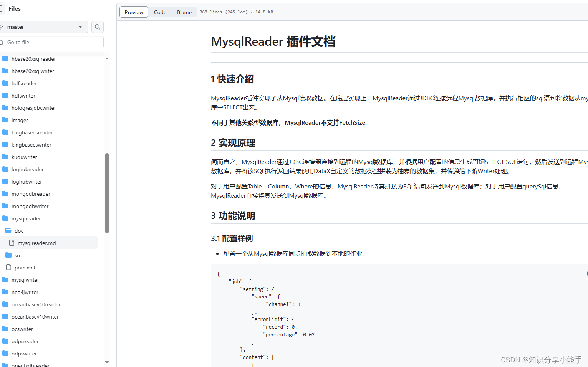Open the hdfsreader folder name
This screenshot has height=367, width=588.
point(24,83)
